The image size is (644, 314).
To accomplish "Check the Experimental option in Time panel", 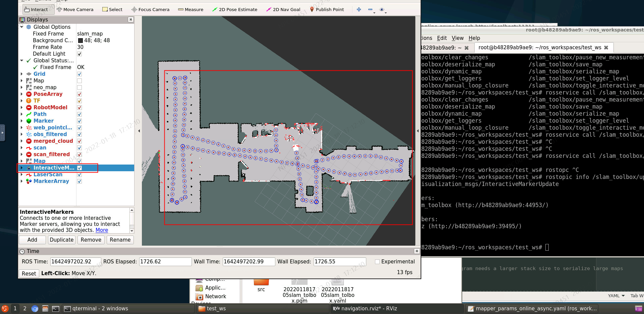I will point(377,261).
